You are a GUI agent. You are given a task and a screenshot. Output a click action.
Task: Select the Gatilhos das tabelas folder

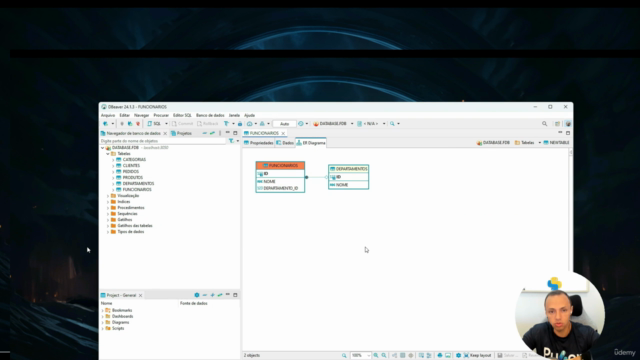(135, 226)
